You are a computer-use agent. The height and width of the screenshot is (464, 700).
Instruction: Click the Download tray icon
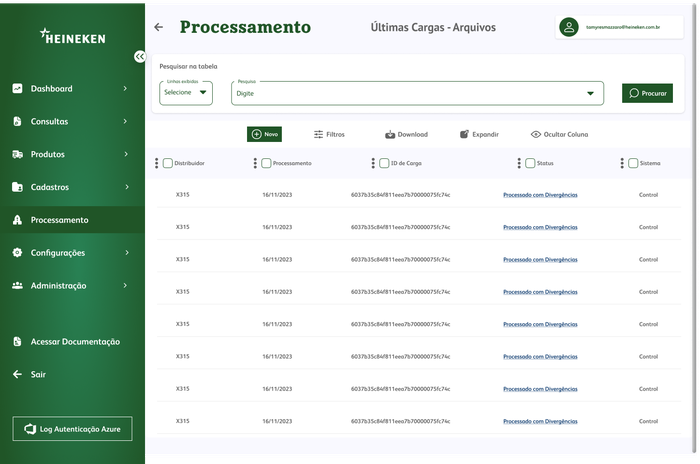pyautogui.click(x=390, y=134)
